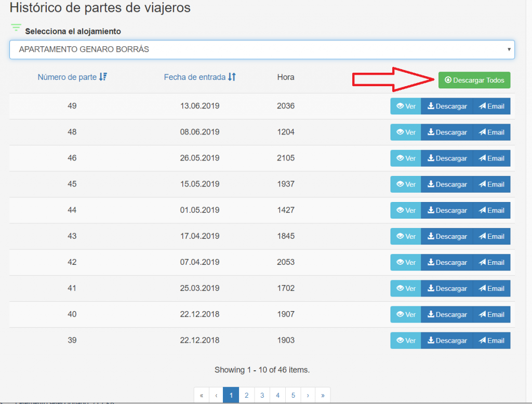Open Ver for parte number 42
532x404 pixels.
click(x=405, y=262)
